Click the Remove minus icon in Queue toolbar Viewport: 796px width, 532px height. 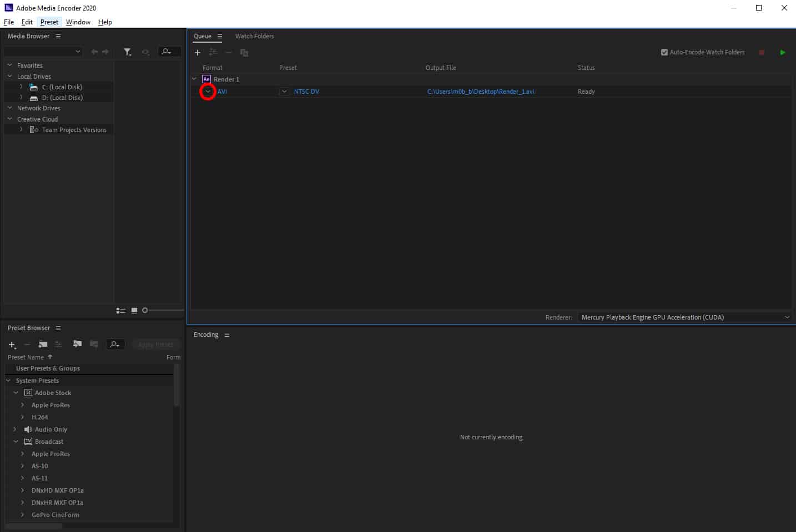[x=229, y=52]
